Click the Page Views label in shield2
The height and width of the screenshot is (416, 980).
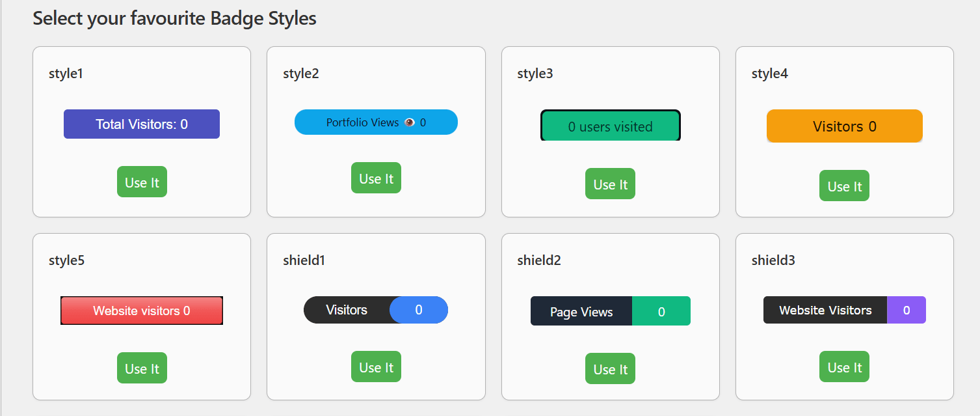pyautogui.click(x=581, y=312)
